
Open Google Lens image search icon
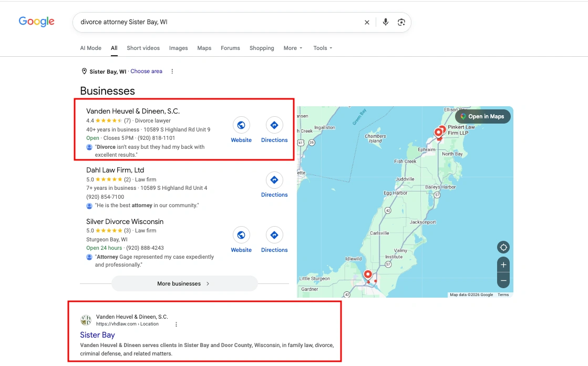point(401,22)
